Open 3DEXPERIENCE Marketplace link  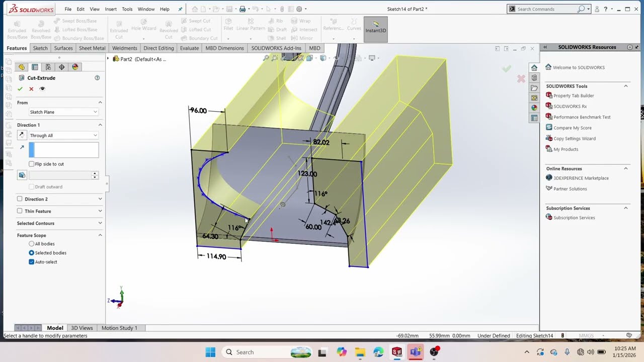coord(581,178)
